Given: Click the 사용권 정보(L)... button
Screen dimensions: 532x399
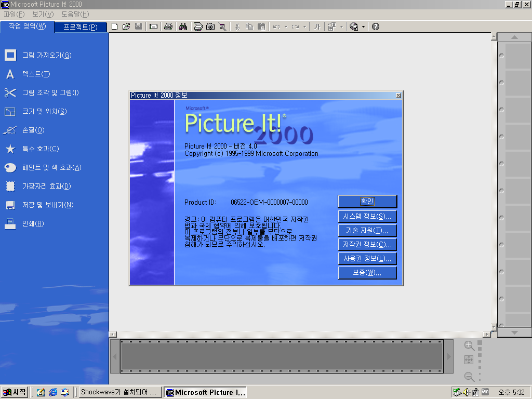Looking at the screenshot, I should pyautogui.click(x=367, y=259).
